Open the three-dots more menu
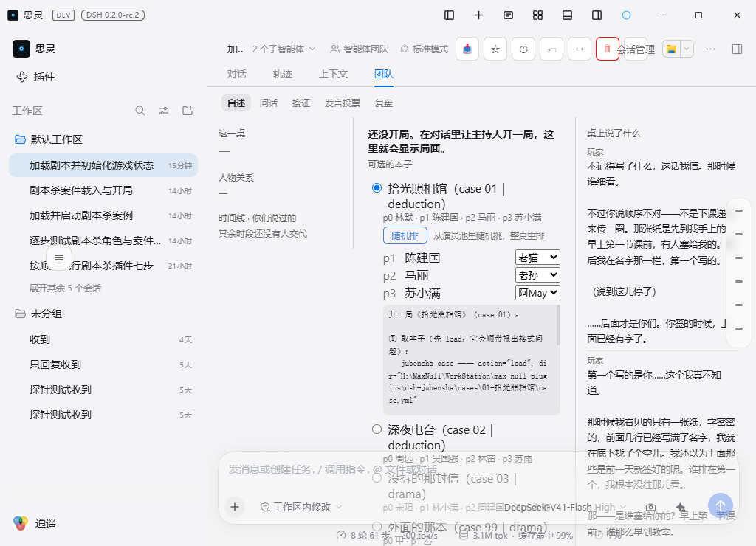 pyautogui.click(x=710, y=49)
